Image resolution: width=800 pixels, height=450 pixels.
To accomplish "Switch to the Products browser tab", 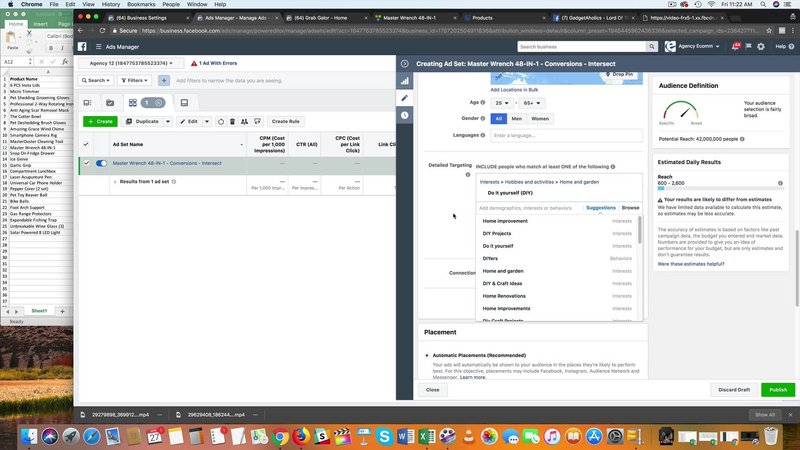I will pyautogui.click(x=504, y=18).
